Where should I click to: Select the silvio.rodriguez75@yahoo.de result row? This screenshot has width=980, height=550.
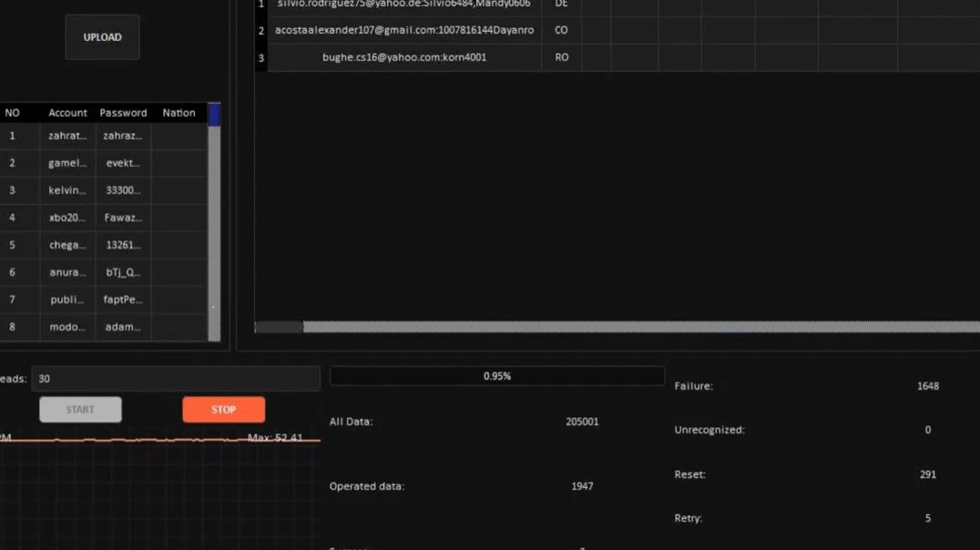click(404, 5)
